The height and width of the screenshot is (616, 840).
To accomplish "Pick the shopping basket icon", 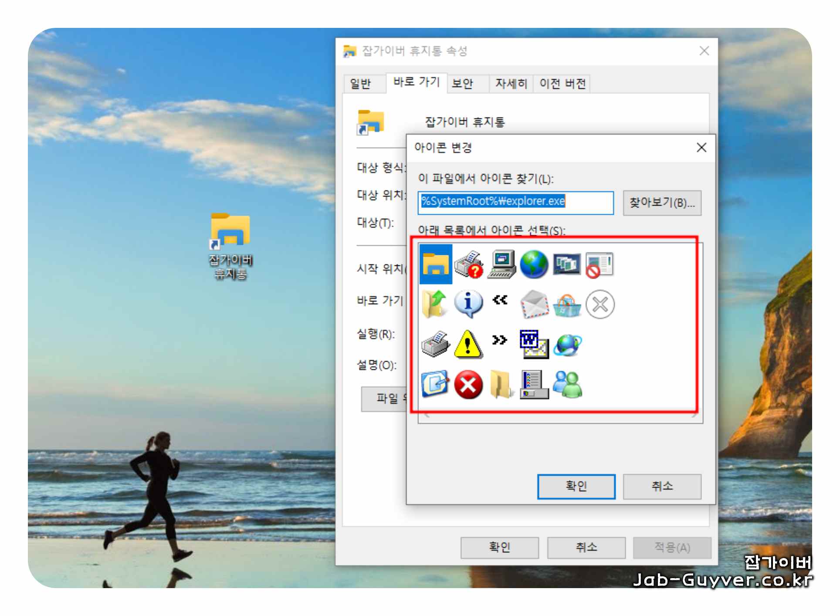I will (x=567, y=305).
